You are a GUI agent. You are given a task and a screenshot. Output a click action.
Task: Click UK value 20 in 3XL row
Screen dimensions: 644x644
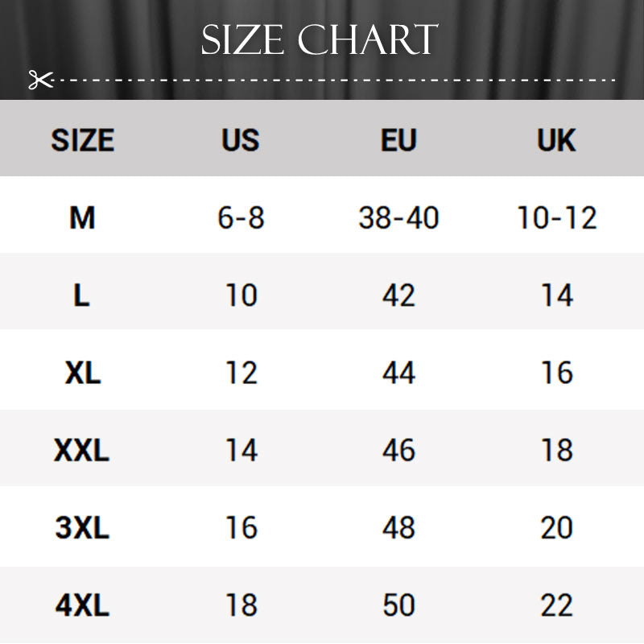tap(557, 527)
